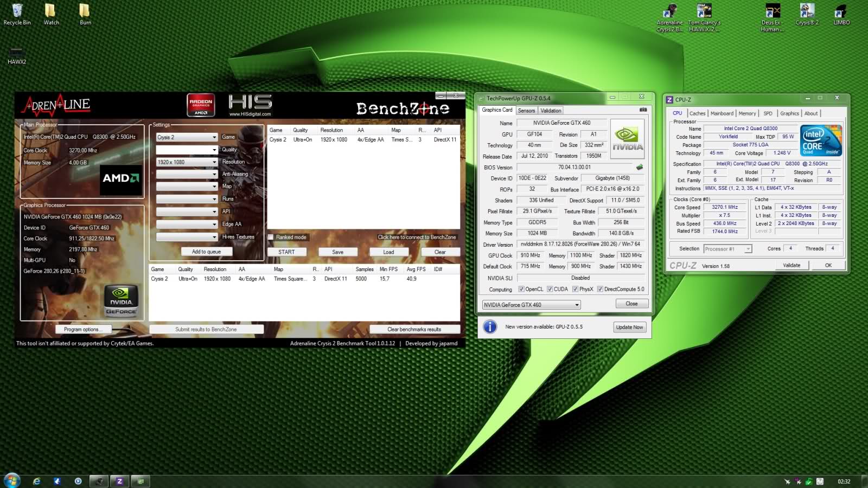Click the Save button in Adrenaline

tap(337, 252)
